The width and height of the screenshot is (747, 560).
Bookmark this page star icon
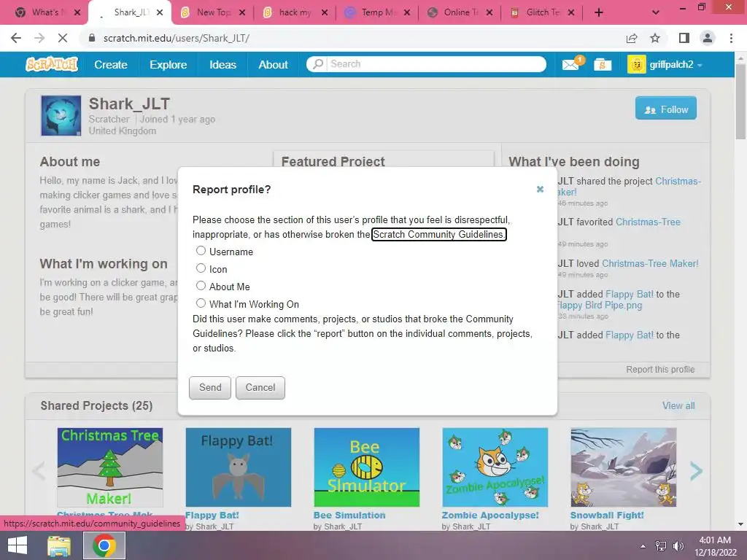click(x=655, y=38)
